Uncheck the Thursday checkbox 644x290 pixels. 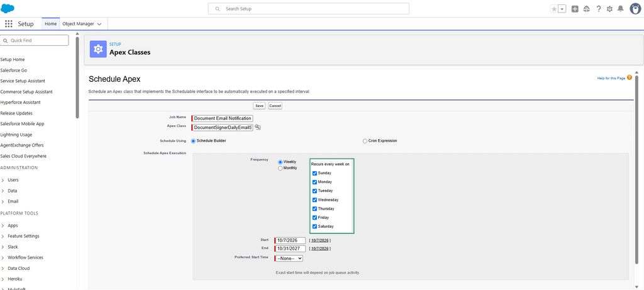tap(314, 209)
